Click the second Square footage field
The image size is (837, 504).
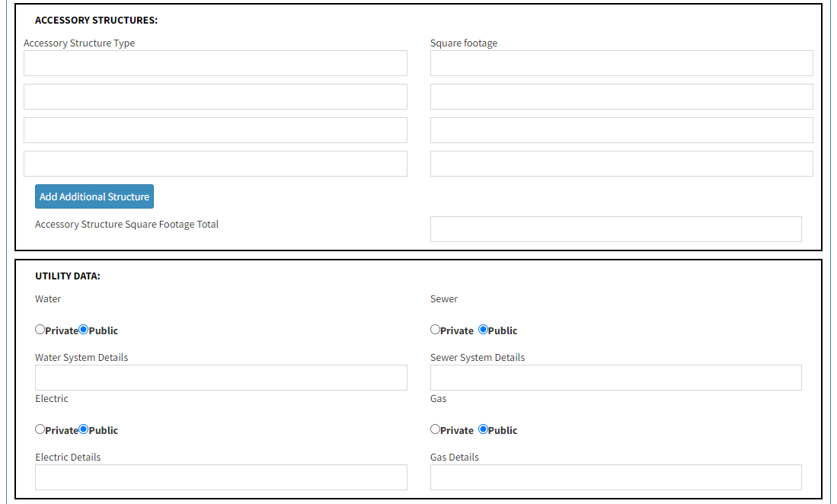click(x=621, y=97)
